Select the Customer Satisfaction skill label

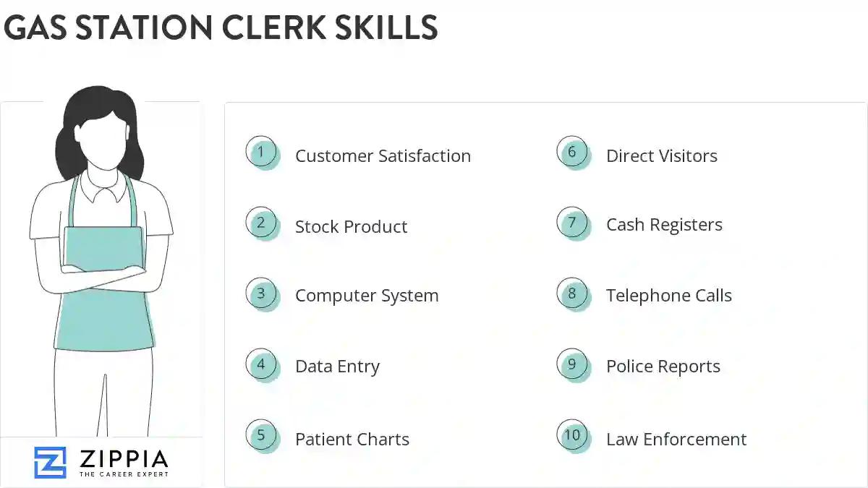(x=383, y=156)
